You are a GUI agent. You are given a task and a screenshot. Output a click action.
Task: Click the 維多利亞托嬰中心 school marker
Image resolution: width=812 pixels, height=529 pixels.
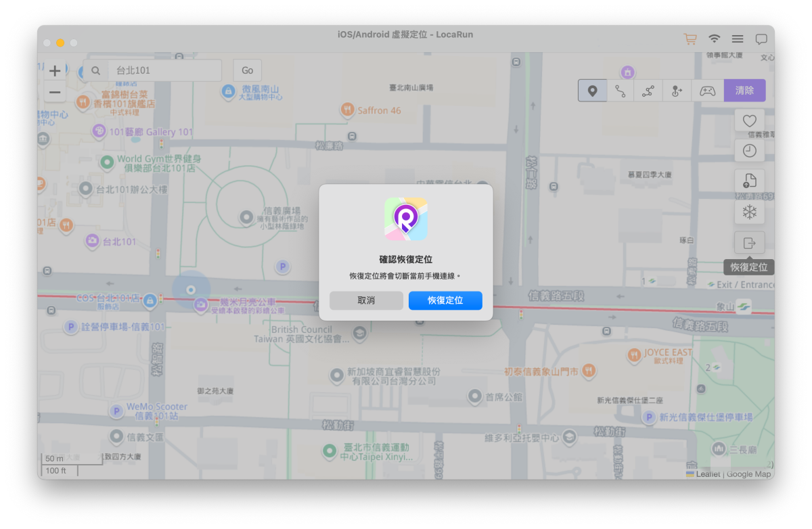[569, 437]
